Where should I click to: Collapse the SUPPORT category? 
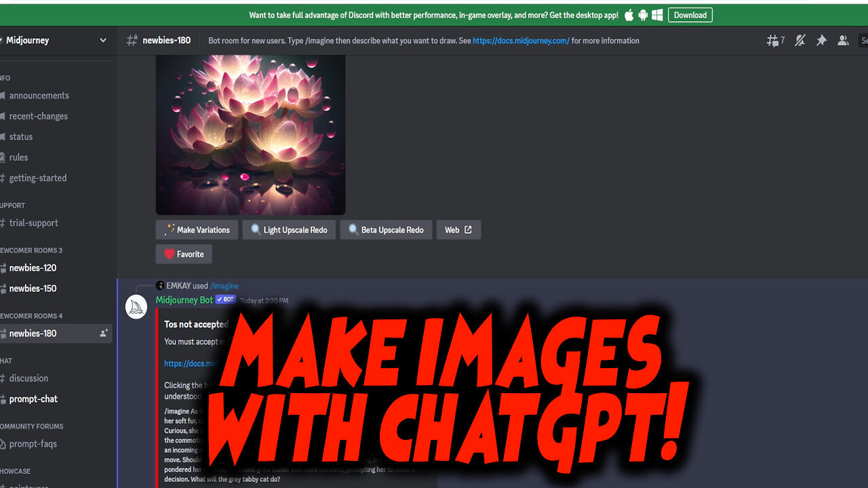pos(13,205)
